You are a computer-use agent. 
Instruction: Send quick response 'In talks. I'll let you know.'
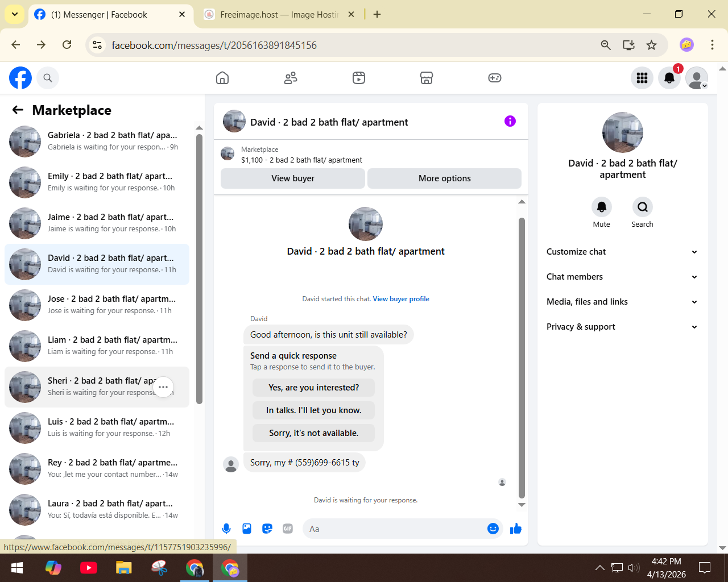(x=314, y=410)
